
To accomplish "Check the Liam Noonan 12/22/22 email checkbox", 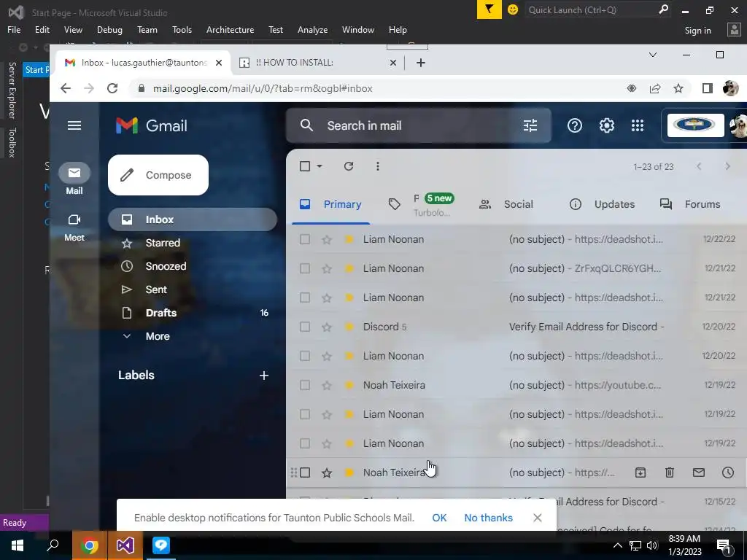I will [x=305, y=239].
